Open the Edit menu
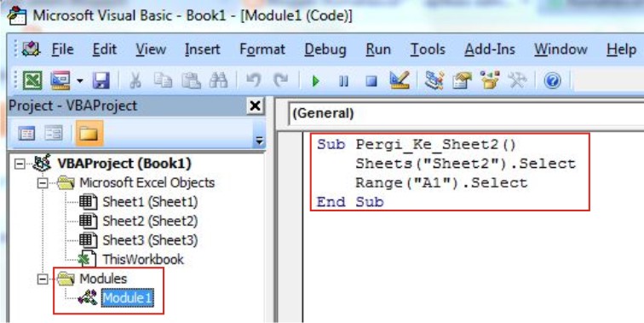The height and width of the screenshot is (323, 644). 104,49
